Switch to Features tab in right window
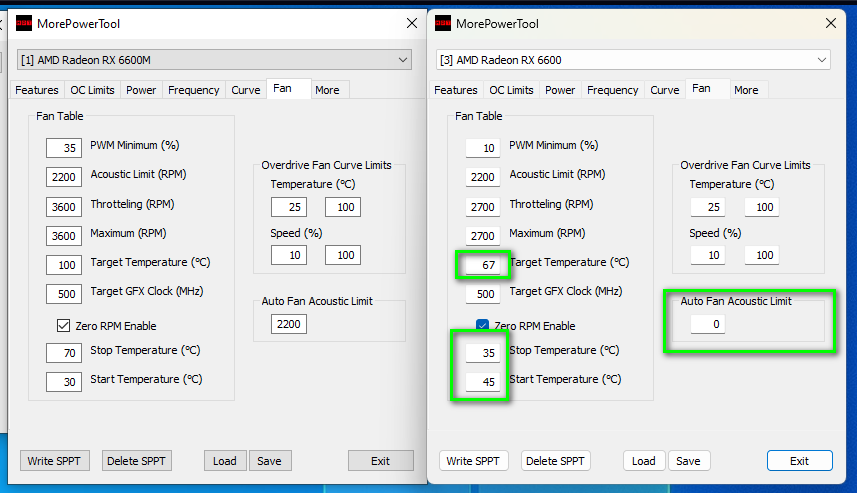 [456, 90]
